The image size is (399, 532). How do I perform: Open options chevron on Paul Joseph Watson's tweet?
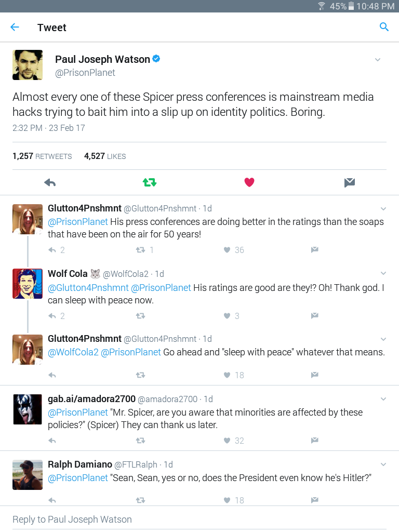[x=378, y=60]
